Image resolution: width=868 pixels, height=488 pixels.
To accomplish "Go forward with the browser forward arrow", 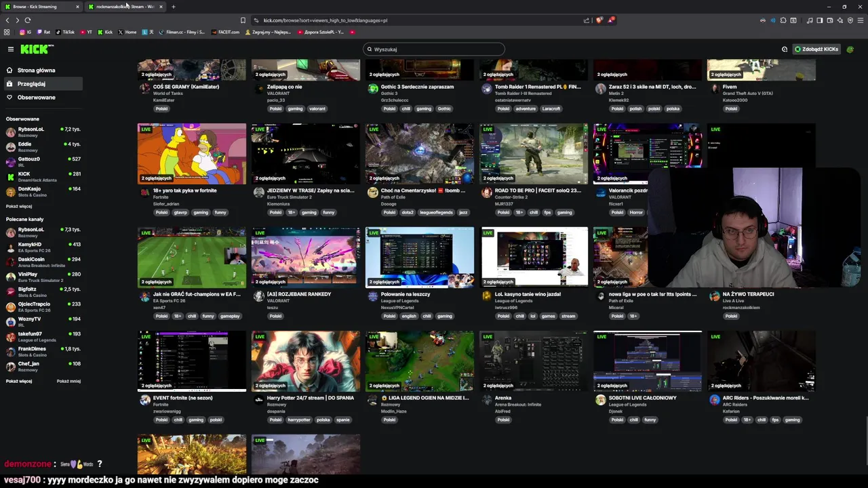I will (x=17, y=20).
